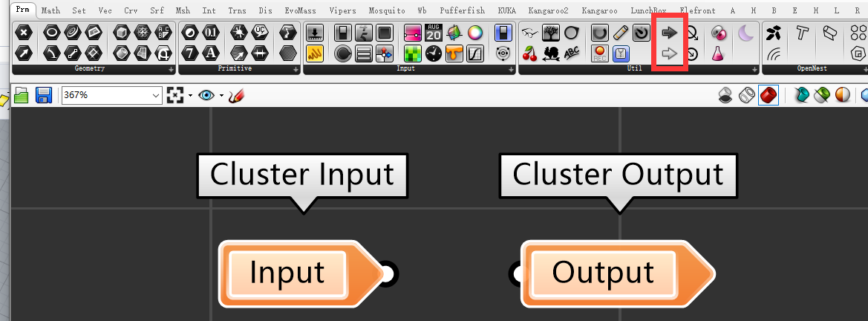Expand the Geometry panel
This screenshot has width=868, height=321.
point(172,69)
